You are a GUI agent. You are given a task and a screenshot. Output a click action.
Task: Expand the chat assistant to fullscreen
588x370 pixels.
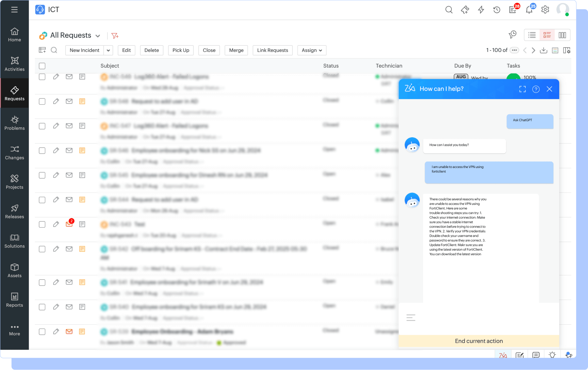[x=523, y=89]
